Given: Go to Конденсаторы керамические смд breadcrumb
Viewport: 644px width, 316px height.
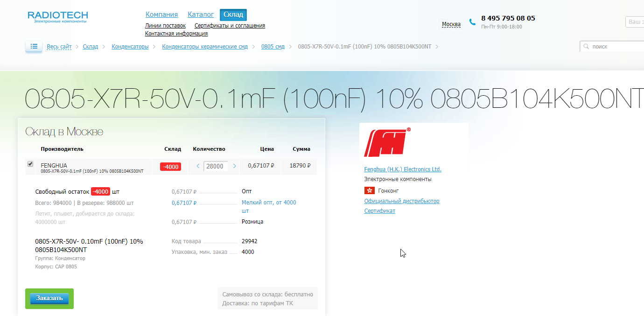Looking at the screenshot, I should pos(204,47).
